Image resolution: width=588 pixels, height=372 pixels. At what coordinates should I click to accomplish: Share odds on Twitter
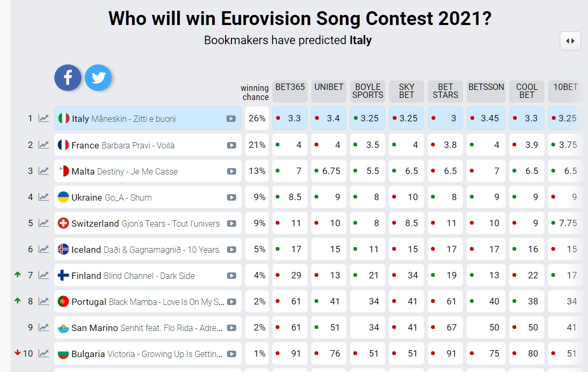98,78
